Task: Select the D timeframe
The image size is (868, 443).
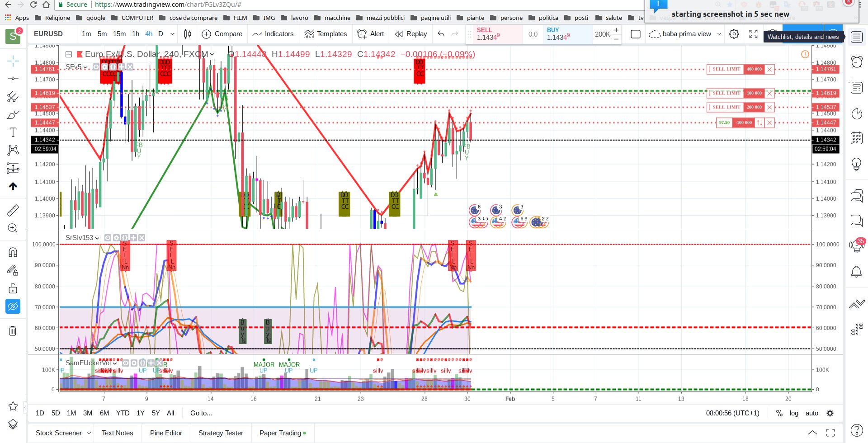Action: click(160, 34)
